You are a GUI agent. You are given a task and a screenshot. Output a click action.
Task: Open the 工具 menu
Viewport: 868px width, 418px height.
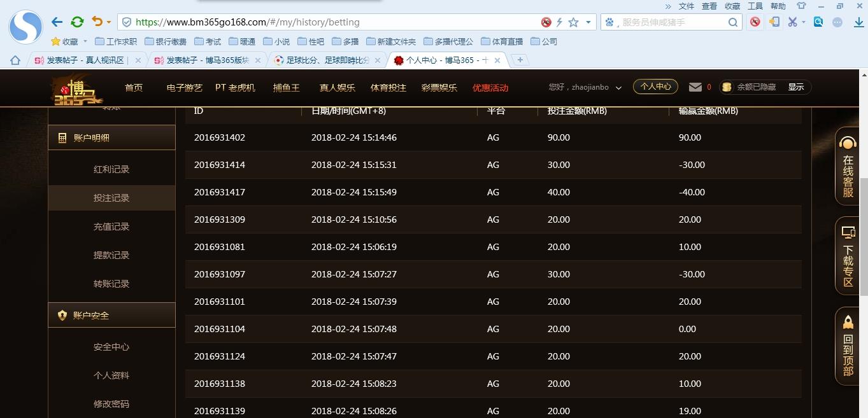point(755,6)
